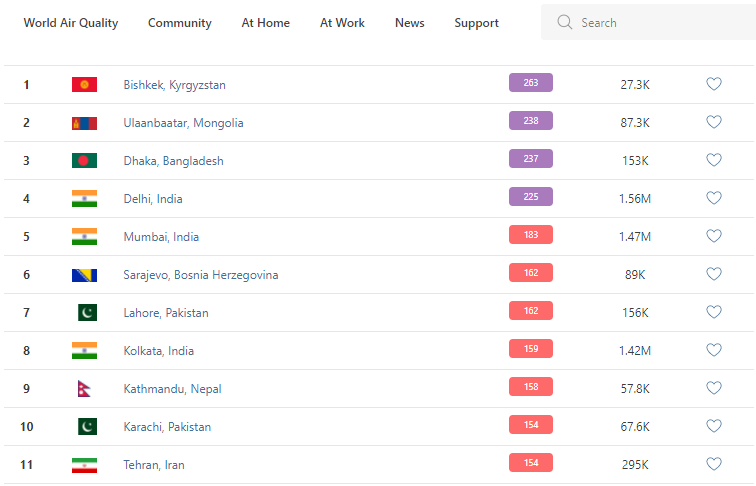
Task: Open World Air Quality menu
Action: pyautogui.click(x=70, y=23)
